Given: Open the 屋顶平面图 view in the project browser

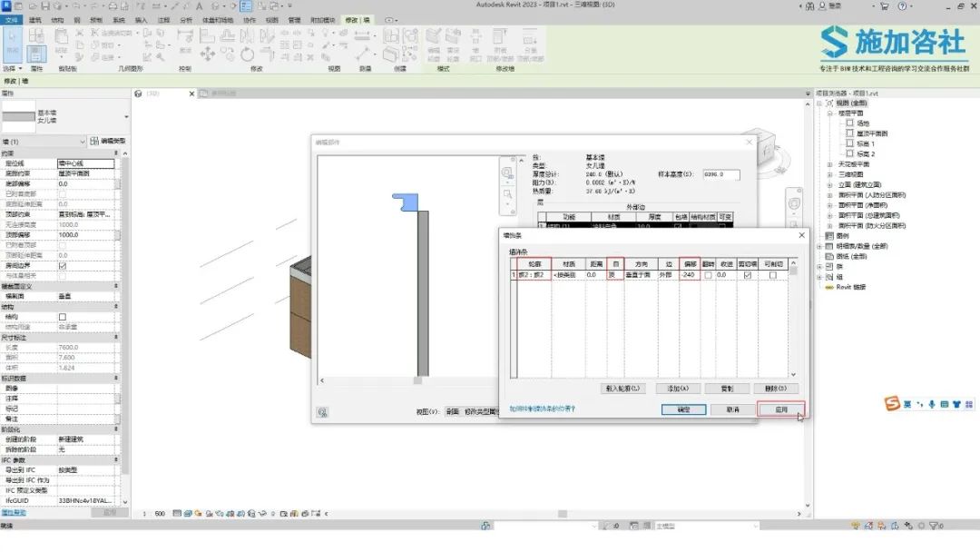Looking at the screenshot, I should [x=872, y=133].
